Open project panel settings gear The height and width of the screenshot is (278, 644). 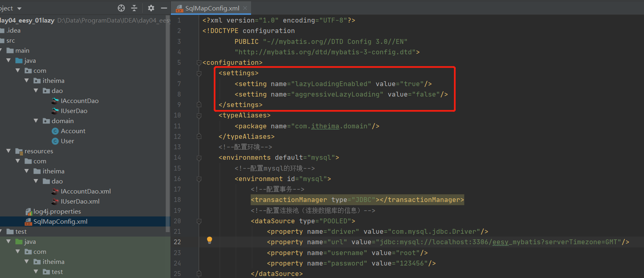(151, 8)
